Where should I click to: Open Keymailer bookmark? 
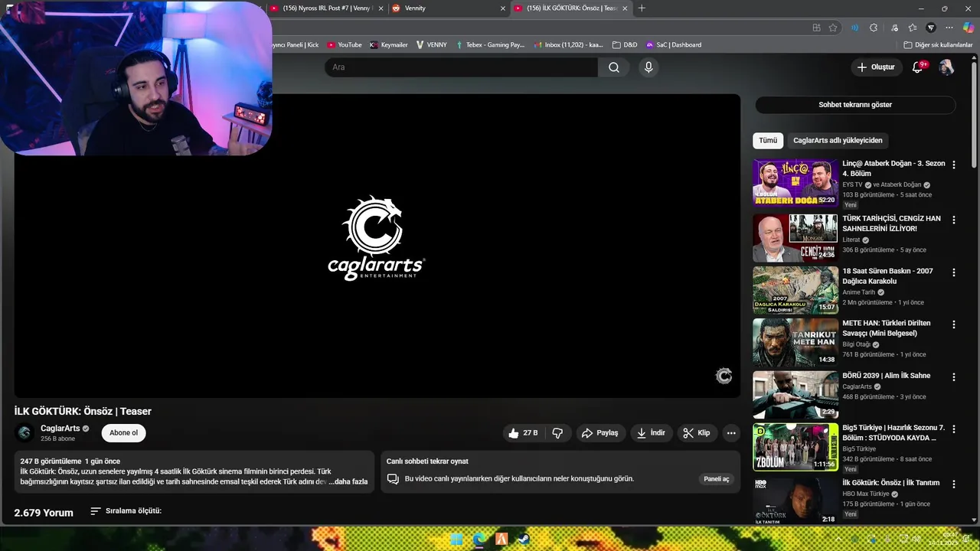pos(389,45)
